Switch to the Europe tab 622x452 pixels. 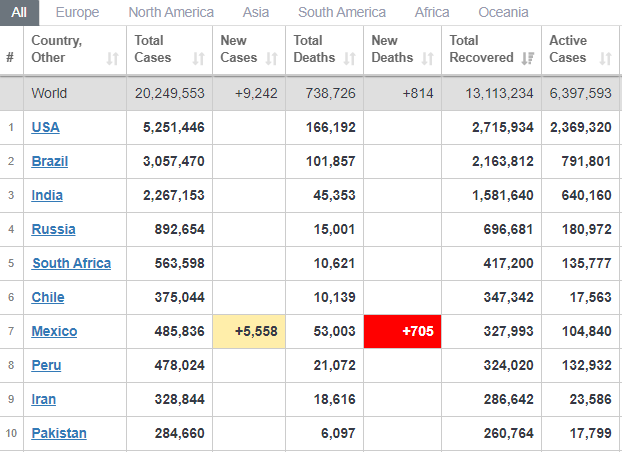(x=77, y=12)
